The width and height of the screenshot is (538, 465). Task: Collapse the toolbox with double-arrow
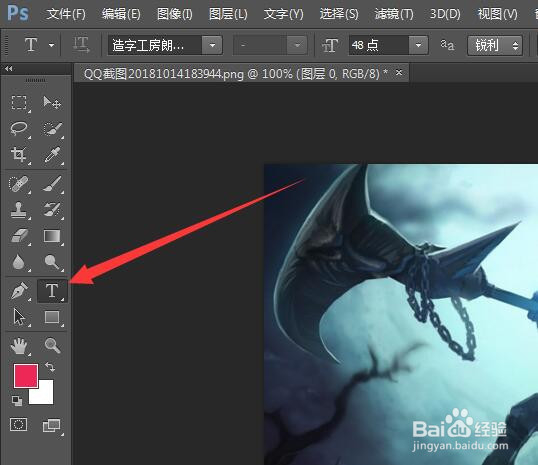click(x=9, y=69)
